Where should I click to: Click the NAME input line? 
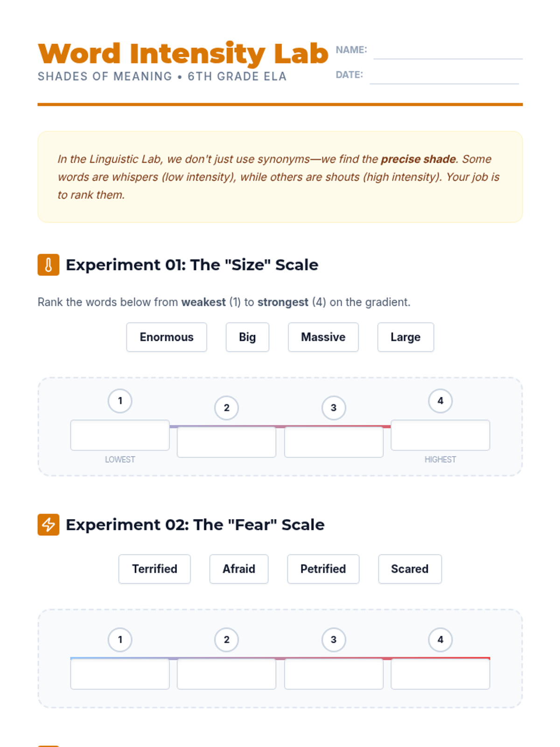point(448,50)
